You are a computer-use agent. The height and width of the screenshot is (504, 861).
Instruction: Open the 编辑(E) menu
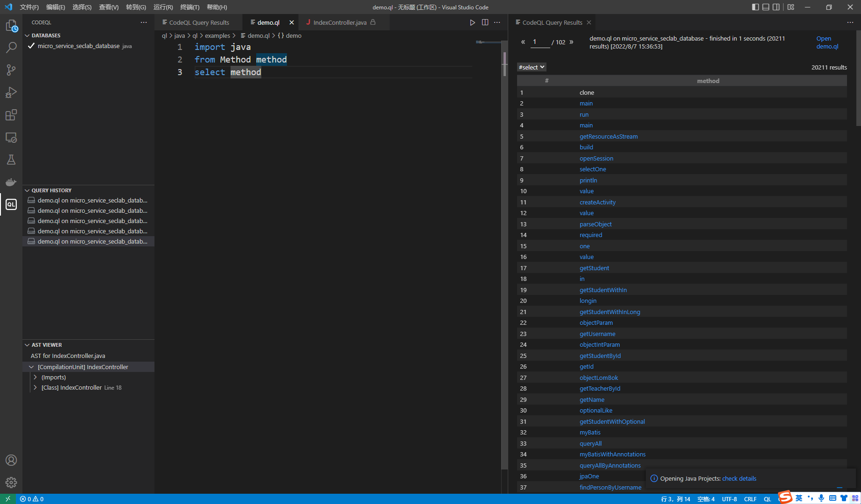pos(56,7)
